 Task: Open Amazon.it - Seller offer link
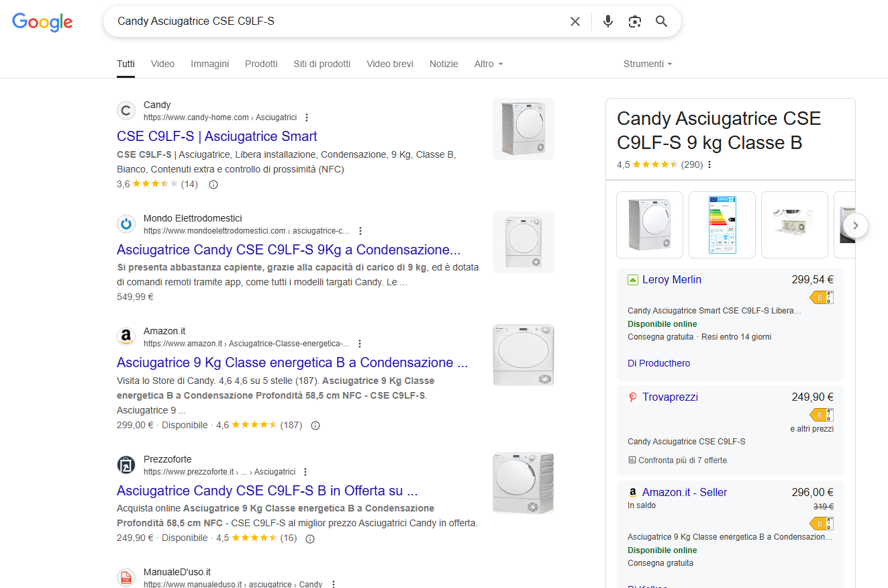coord(685,493)
